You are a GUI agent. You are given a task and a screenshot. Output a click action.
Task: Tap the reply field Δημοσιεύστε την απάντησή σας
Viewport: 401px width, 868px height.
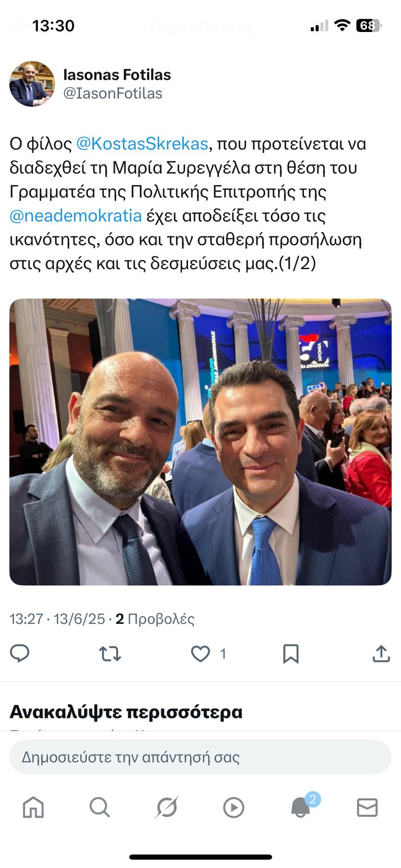(x=200, y=757)
